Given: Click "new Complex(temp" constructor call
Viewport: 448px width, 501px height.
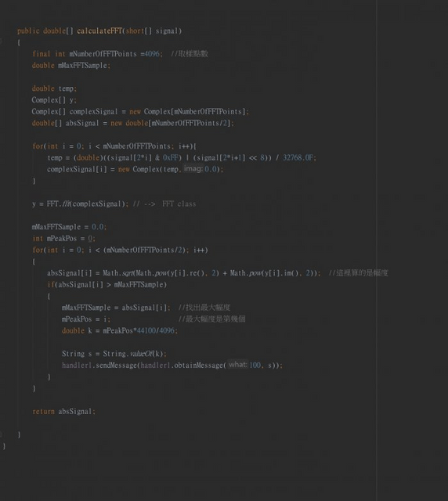Looking at the screenshot, I should click(x=148, y=169).
